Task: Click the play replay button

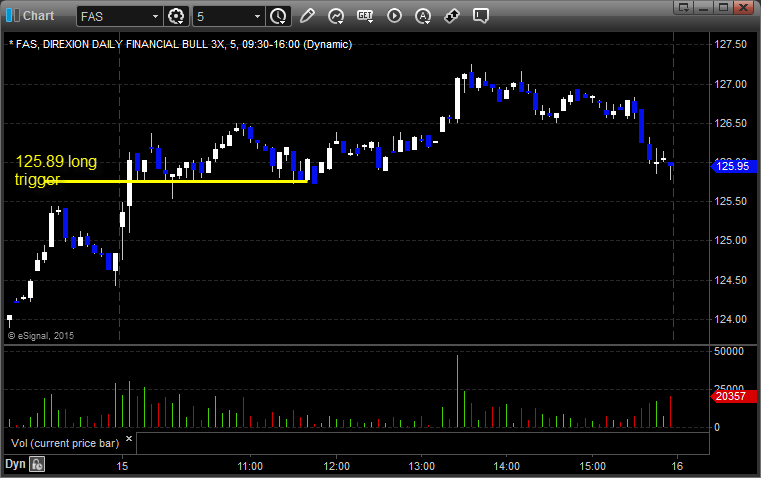Action: pyautogui.click(x=394, y=16)
